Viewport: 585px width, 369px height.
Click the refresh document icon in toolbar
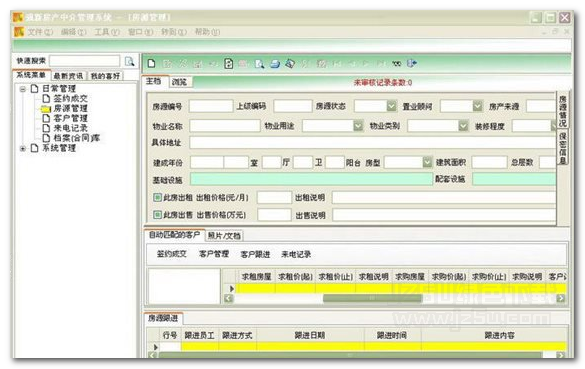228,63
